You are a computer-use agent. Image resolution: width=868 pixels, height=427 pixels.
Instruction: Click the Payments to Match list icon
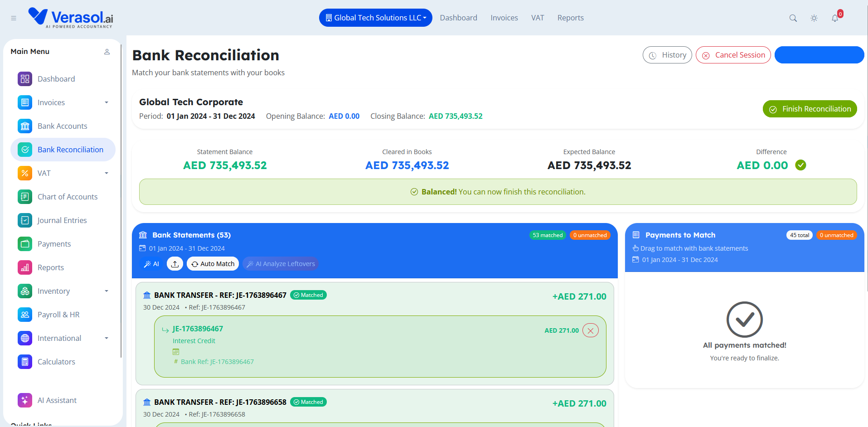point(636,235)
